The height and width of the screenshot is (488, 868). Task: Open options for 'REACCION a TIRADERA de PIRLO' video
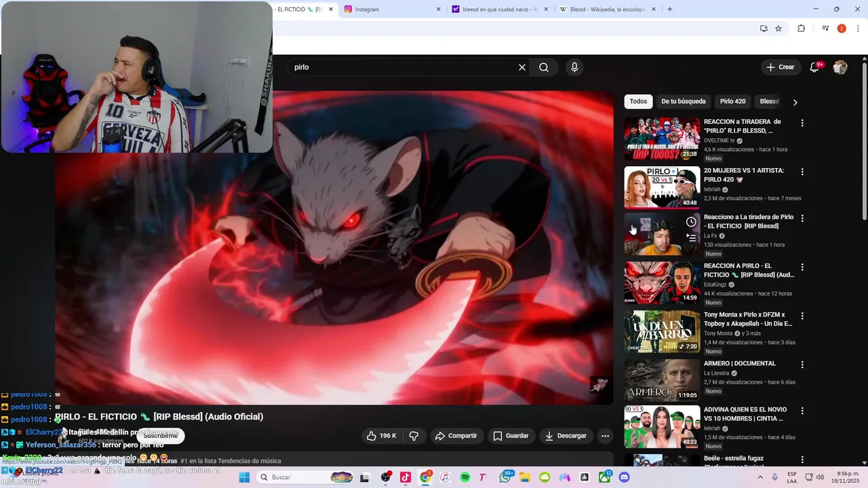click(x=802, y=123)
